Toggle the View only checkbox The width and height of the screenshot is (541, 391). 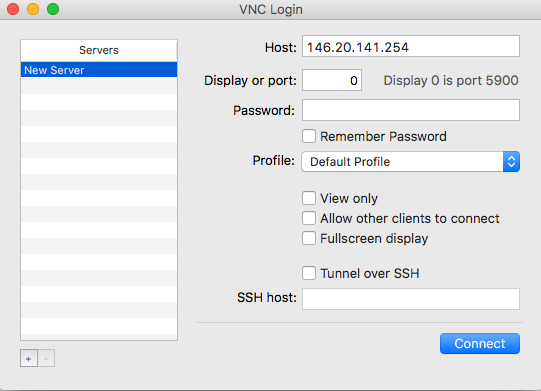point(309,198)
